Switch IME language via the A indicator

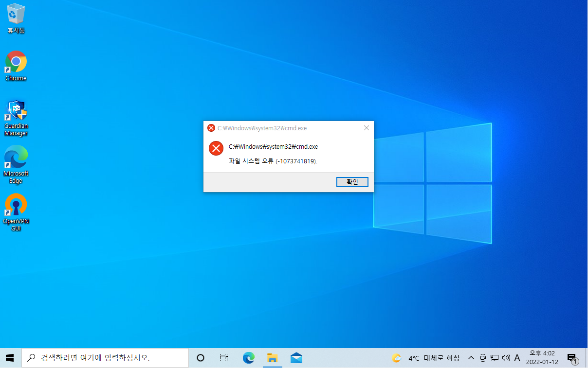coord(517,358)
